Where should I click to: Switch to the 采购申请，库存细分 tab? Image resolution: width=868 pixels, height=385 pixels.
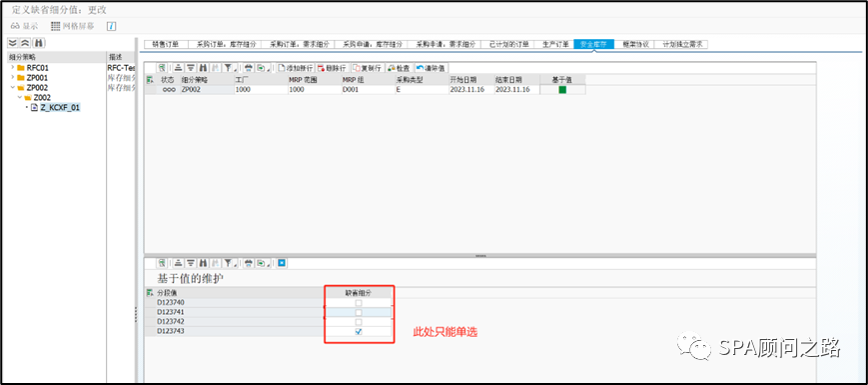tap(373, 44)
